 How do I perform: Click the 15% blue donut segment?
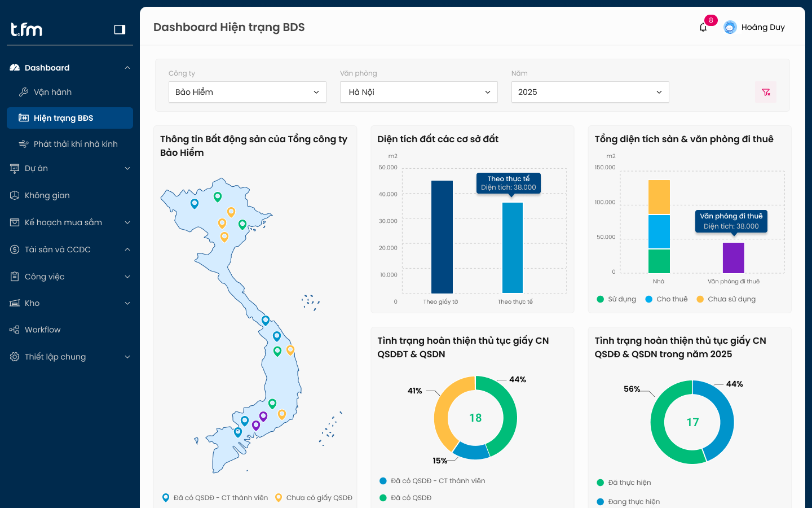(471, 452)
